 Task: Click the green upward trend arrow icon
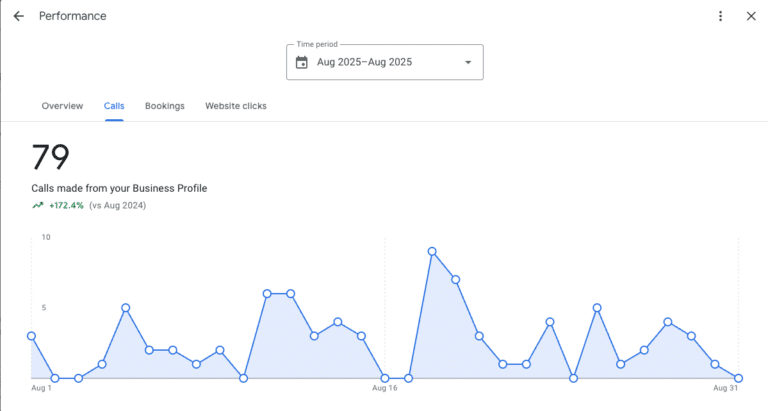pyautogui.click(x=38, y=205)
